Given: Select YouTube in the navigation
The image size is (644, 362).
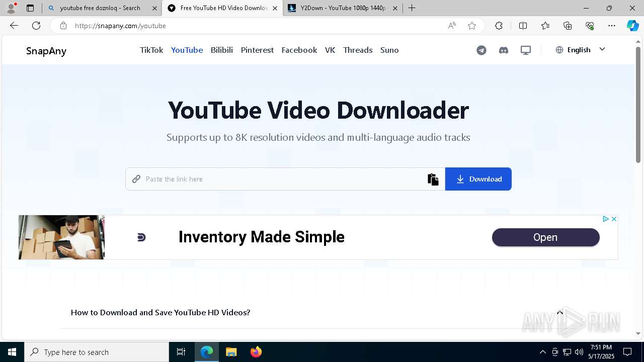Looking at the screenshot, I should point(187,50).
